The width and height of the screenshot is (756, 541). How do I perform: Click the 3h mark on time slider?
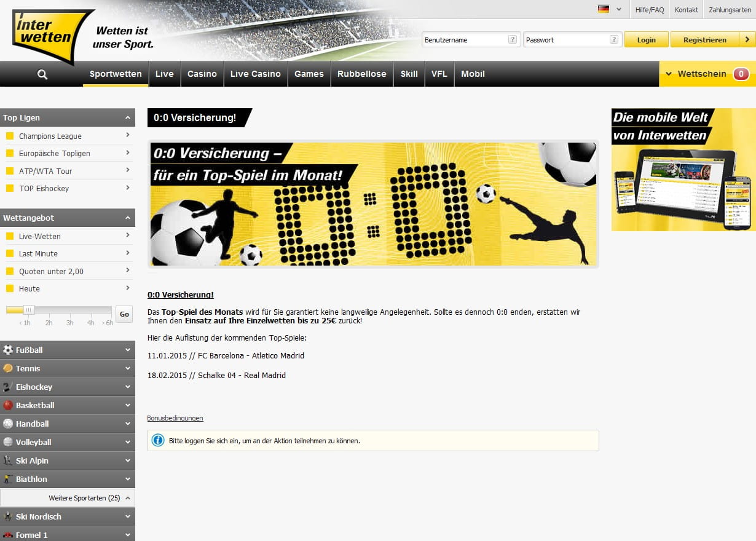click(x=70, y=323)
